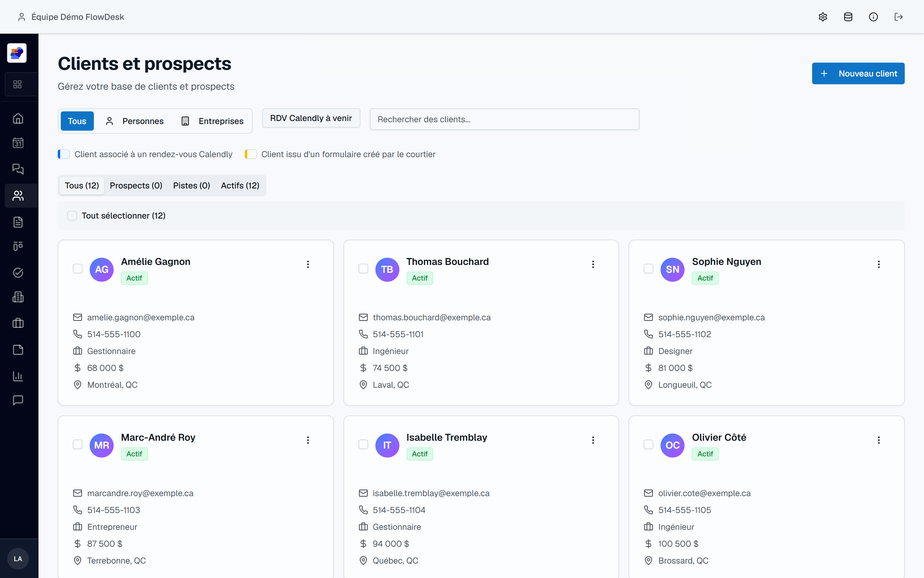Click the Rechercher des clients search field
This screenshot has height=578, width=924.
click(504, 119)
